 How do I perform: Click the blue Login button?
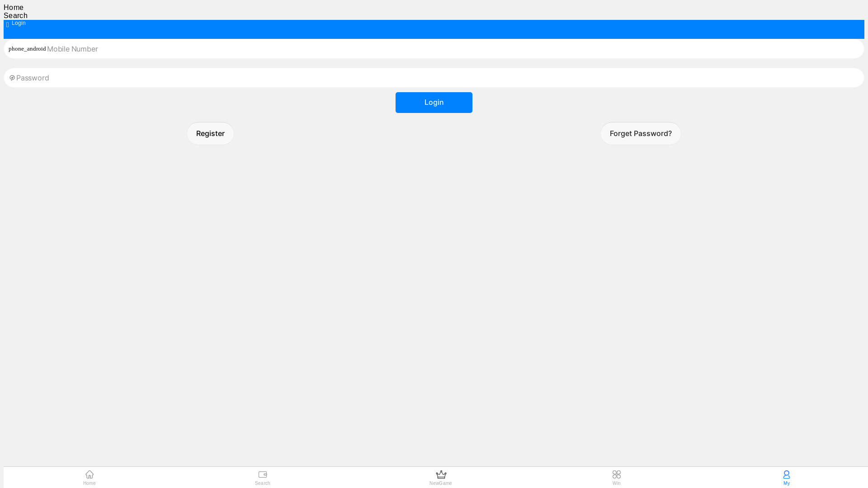[x=434, y=103]
